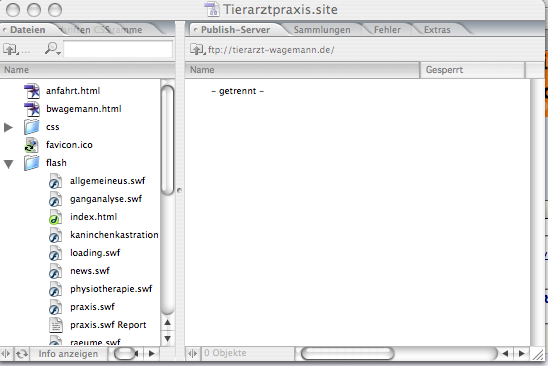Viewport: 548px width, 366px height.
Task: Sort server list by Name column
Action: click(302, 70)
